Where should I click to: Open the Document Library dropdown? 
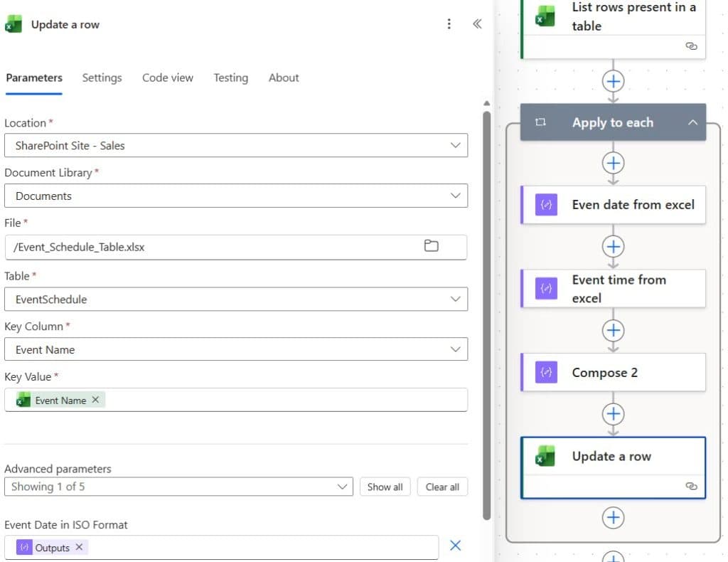236,196
